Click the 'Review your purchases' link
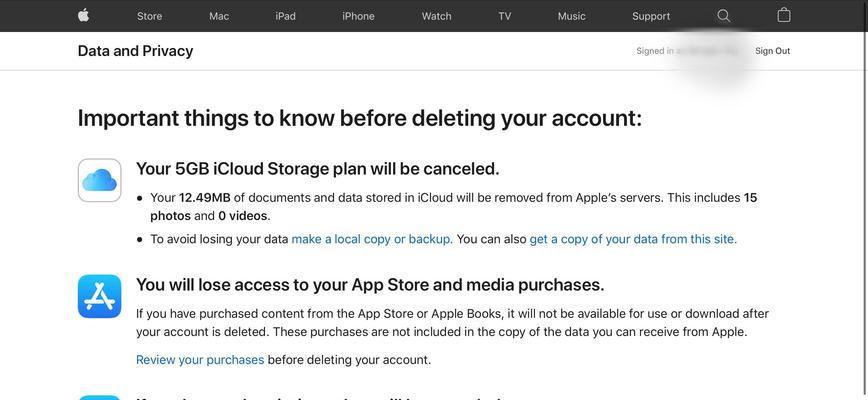Screen dimensions: 868x400 pyautogui.click(x=200, y=360)
